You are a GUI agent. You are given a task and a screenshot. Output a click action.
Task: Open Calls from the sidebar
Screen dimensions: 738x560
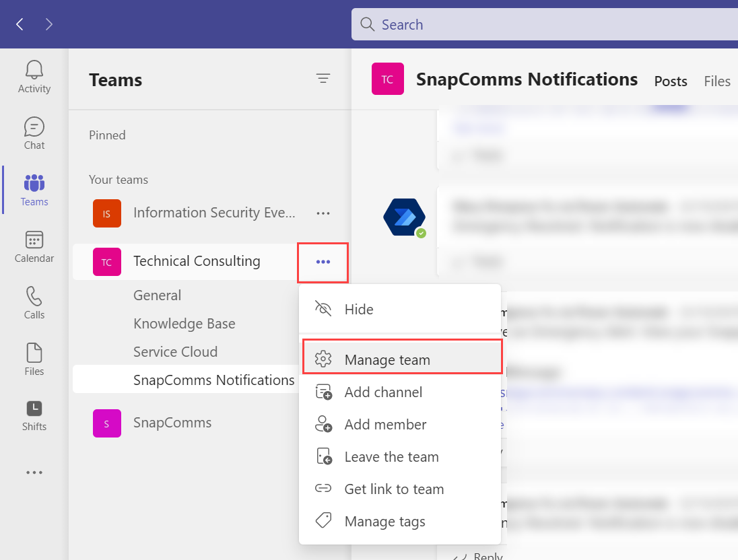pos(34,303)
